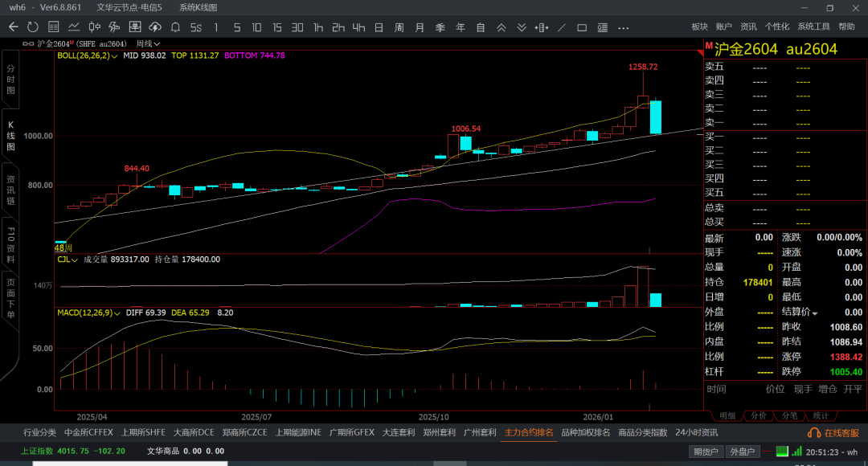Click the horizontal chart compress icon

(542, 27)
